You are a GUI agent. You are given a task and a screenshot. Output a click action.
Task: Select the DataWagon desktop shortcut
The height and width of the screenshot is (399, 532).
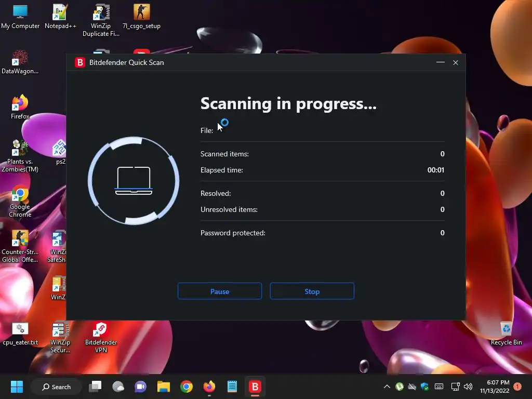coord(20,62)
